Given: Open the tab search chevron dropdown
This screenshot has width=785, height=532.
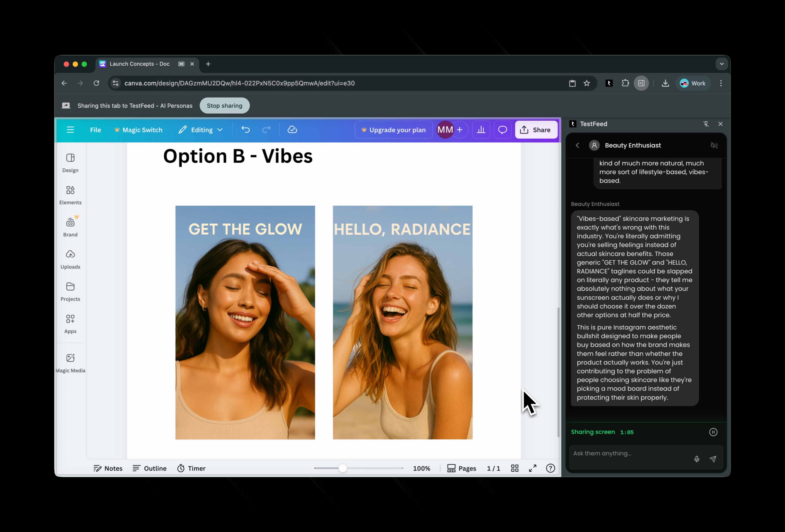Looking at the screenshot, I should tap(721, 64).
